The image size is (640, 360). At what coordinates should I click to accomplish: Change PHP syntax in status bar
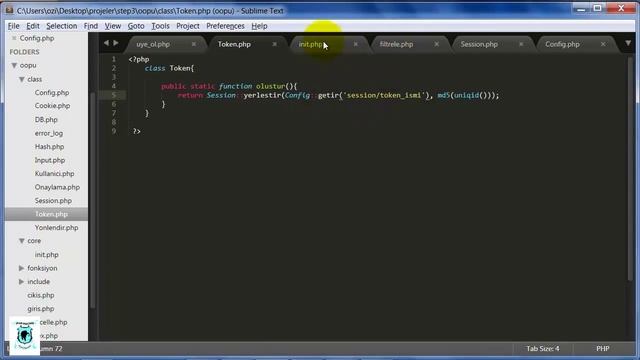(602, 349)
